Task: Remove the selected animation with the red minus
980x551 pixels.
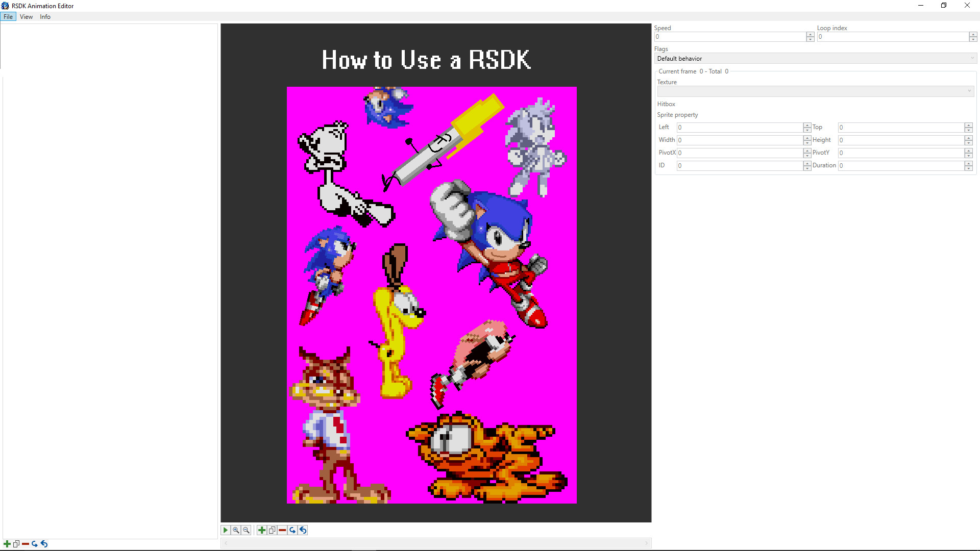Action: click(x=25, y=544)
